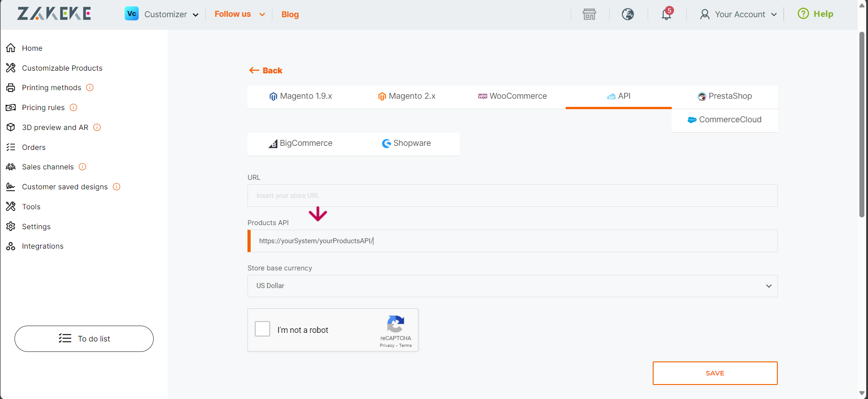
Task: Click the scrollbar down arrow
Action: (x=862, y=394)
